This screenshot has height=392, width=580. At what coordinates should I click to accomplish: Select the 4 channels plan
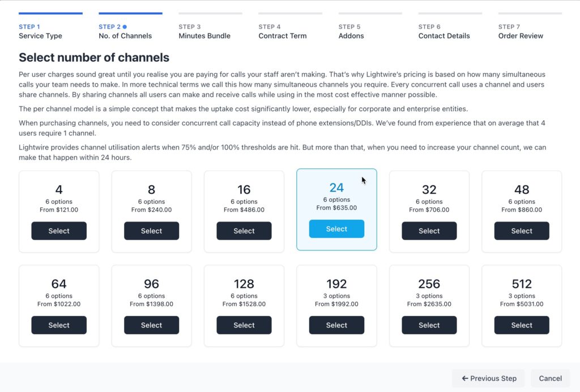click(x=59, y=231)
